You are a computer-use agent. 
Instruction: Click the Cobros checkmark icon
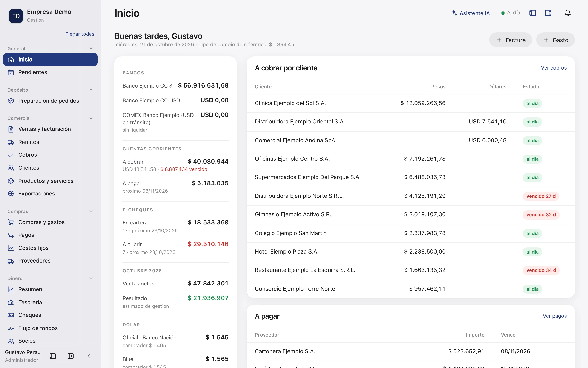11,155
